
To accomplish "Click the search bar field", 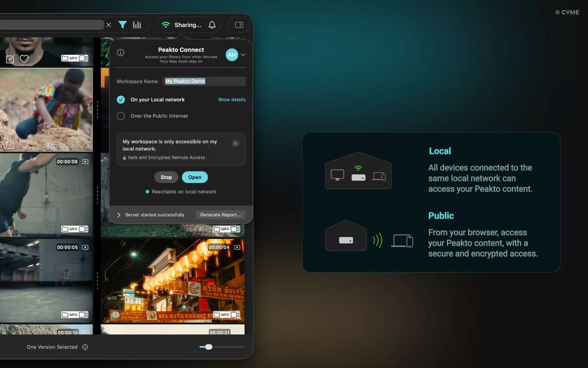I will pyautogui.click(x=51, y=25).
